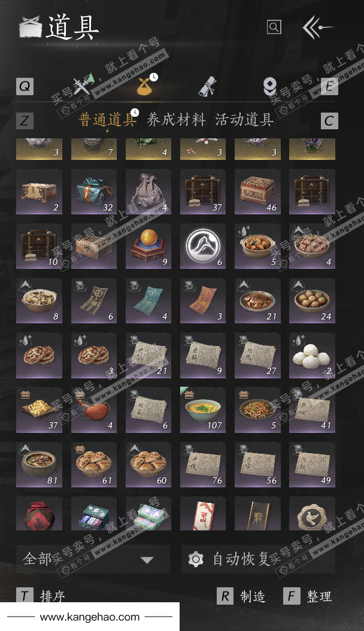This screenshot has width=364, height=631.
Task: Switch to the 活动道具 tab
Action: click(244, 120)
